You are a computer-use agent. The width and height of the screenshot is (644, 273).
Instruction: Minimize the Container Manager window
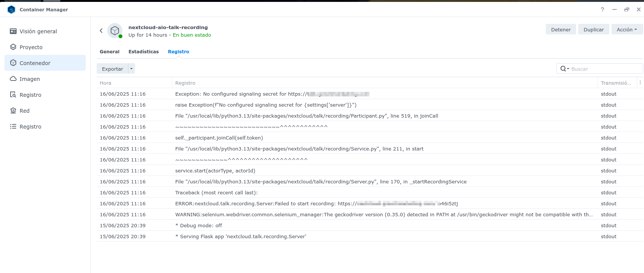[615, 9]
